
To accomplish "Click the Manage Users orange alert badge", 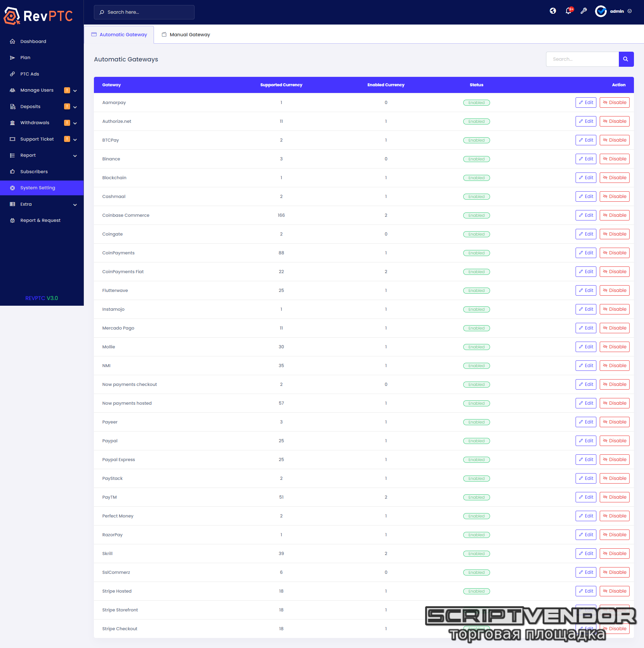I will click(x=67, y=90).
